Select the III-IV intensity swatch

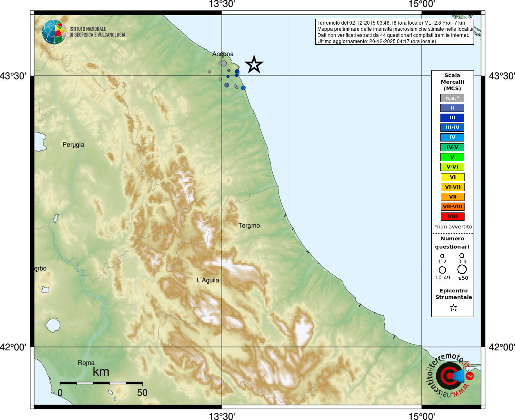coord(452,128)
